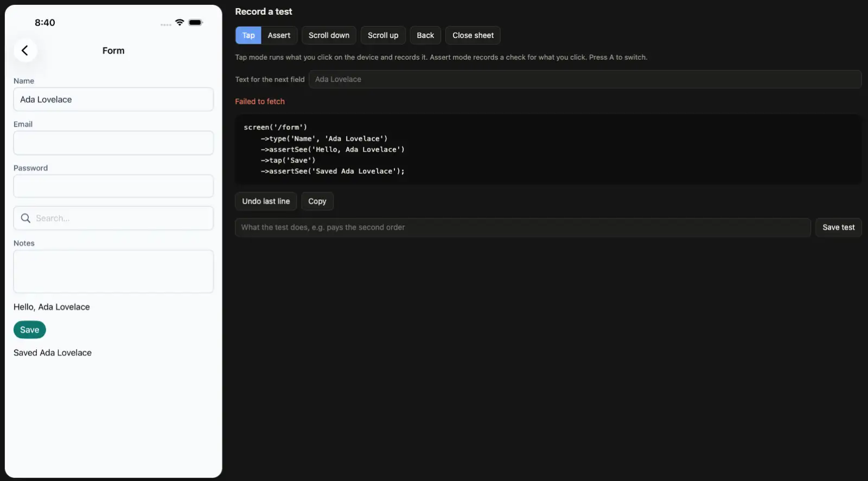The image size is (868, 481).
Task: Click the 'Notes' field label
Action: (24, 243)
